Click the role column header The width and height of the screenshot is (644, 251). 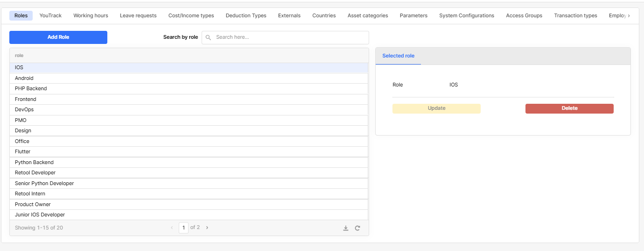coord(19,56)
